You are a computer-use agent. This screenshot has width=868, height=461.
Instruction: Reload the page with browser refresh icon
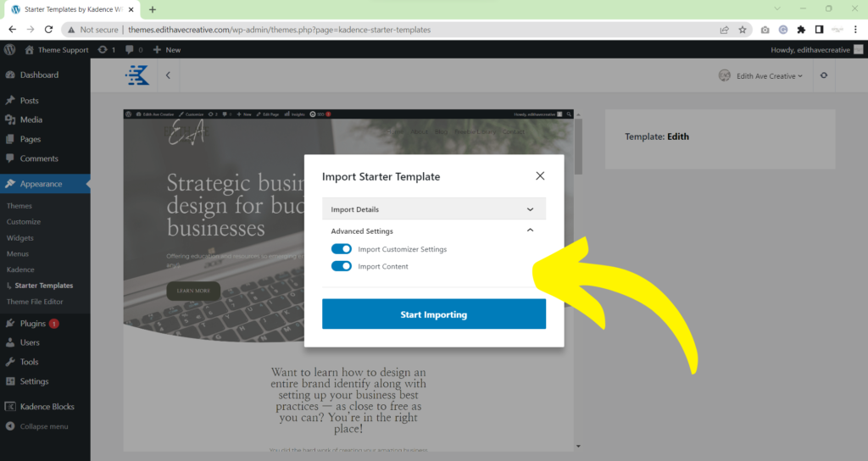(49, 29)
